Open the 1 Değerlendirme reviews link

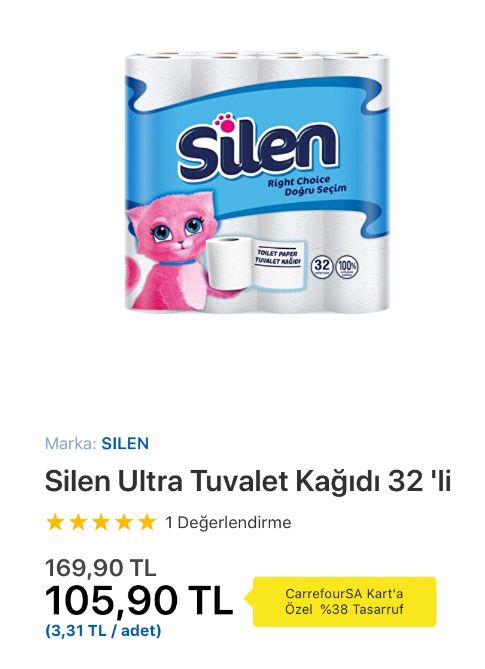(x=228, y=522)
